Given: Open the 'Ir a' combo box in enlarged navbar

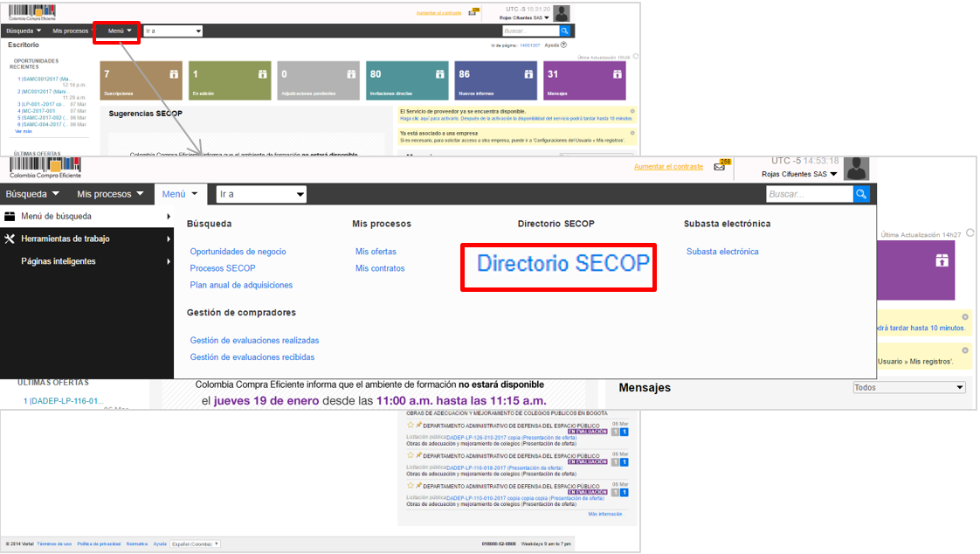Looking at the screenshot, I should point(261,194).
